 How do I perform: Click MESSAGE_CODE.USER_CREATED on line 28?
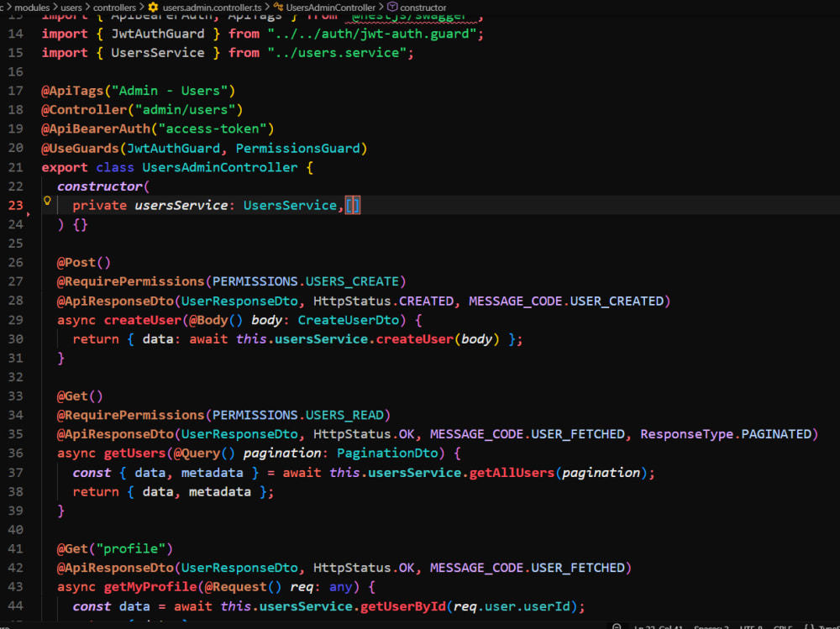point(566,301)
